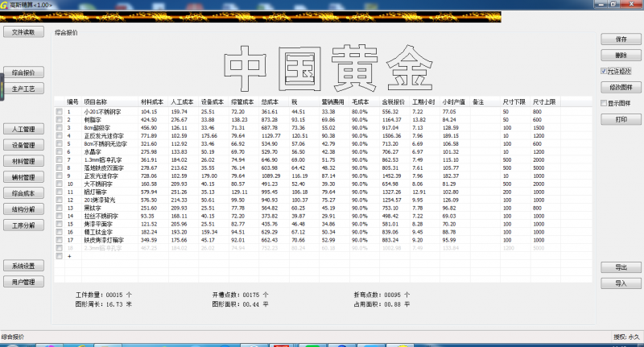644x347 pixels.
Task: Tick the checkbox for row 6 水晶字
Action: pos(59,151)
